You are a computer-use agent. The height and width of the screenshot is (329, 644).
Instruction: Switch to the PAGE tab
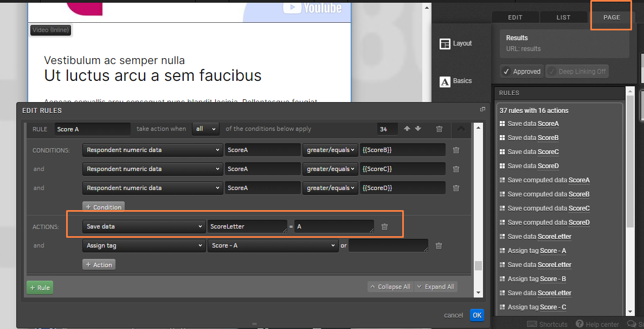click(611, 17)
